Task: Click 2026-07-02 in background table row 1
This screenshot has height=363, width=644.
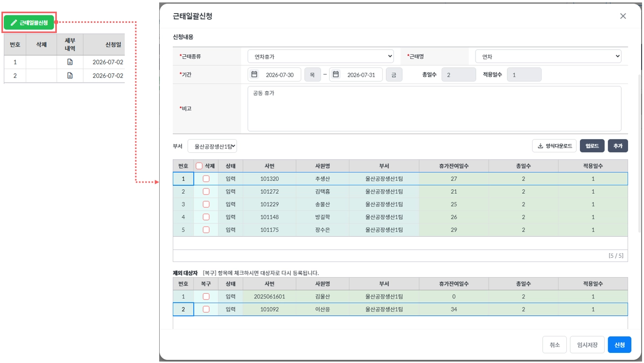Action: click(x=108, y=62)
